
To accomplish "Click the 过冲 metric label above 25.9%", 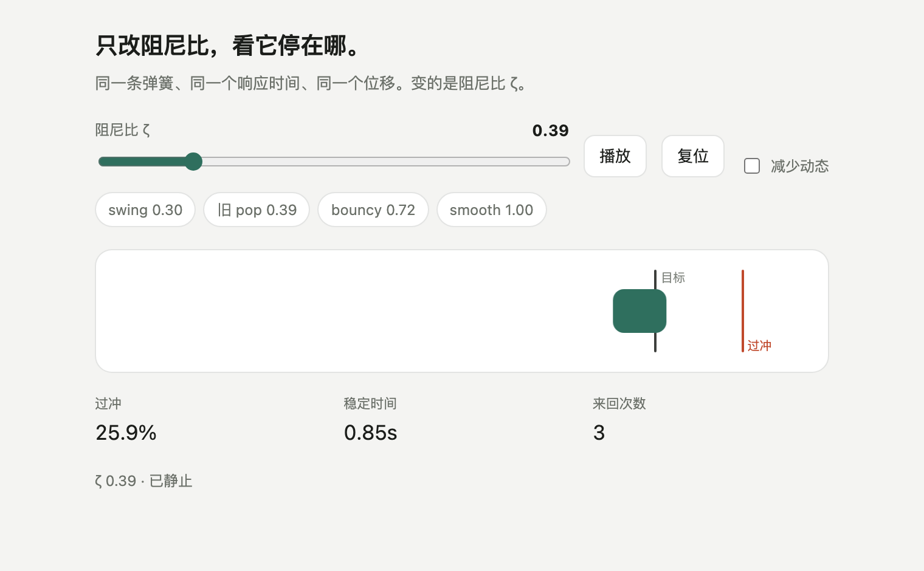I will click(x=108, y=403).
